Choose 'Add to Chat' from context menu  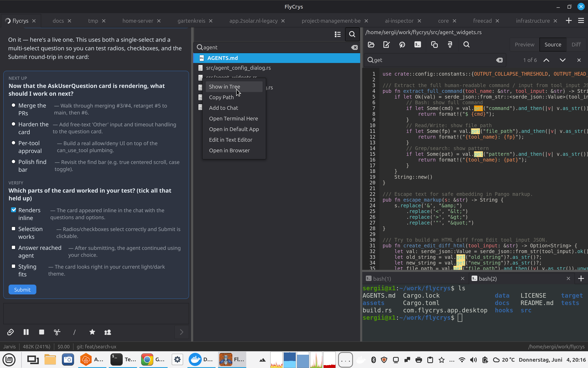234,108
